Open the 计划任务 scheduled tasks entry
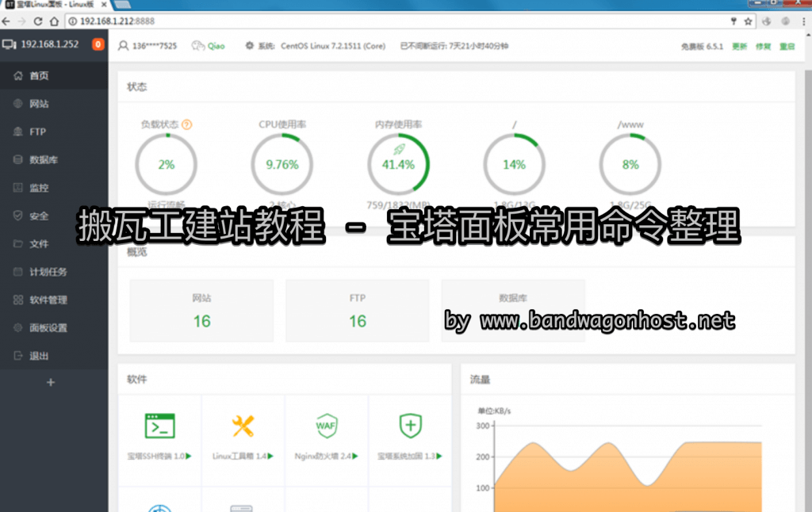 [x=54, y=272]
